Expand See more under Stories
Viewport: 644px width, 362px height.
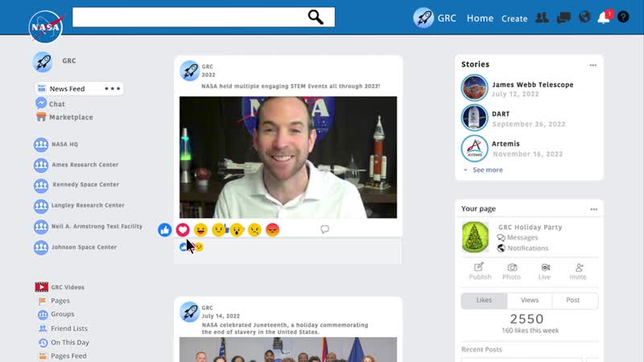[487, 170]
